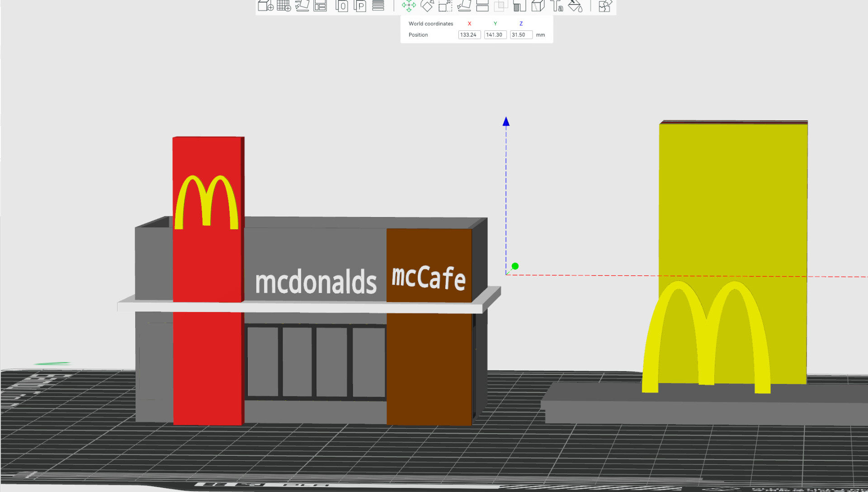Viewport: 868px width, 492px height.
Task: Select the Auto orient tool
Action: tap(302, 5)
